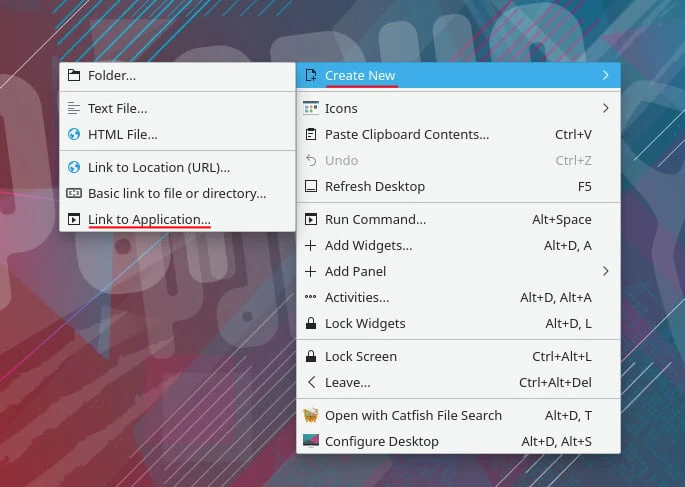Open the Add Panel submenu arrow
685x487 pixels.
pos(606,271)
